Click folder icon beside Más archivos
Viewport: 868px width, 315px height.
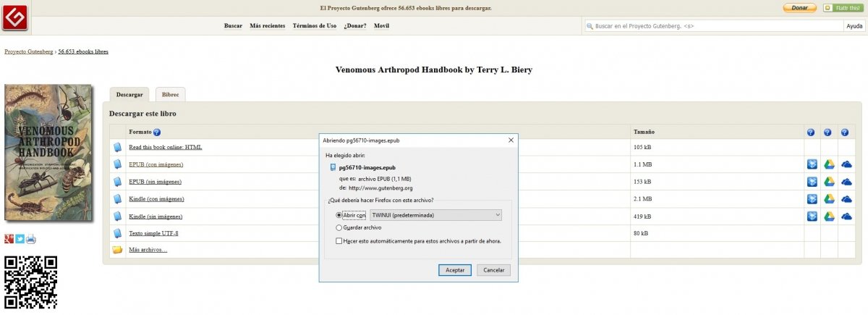pyautogui.click(x=117, y=250)
